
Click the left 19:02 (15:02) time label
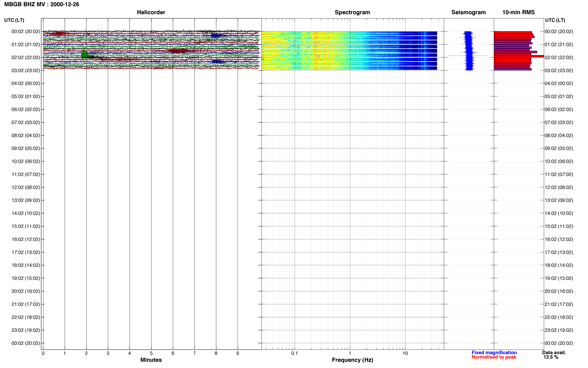pos(26,278)
